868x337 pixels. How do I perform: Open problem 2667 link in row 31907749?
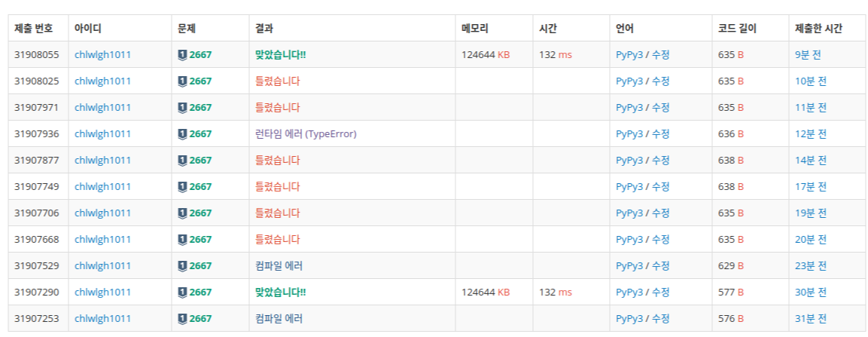200,187
